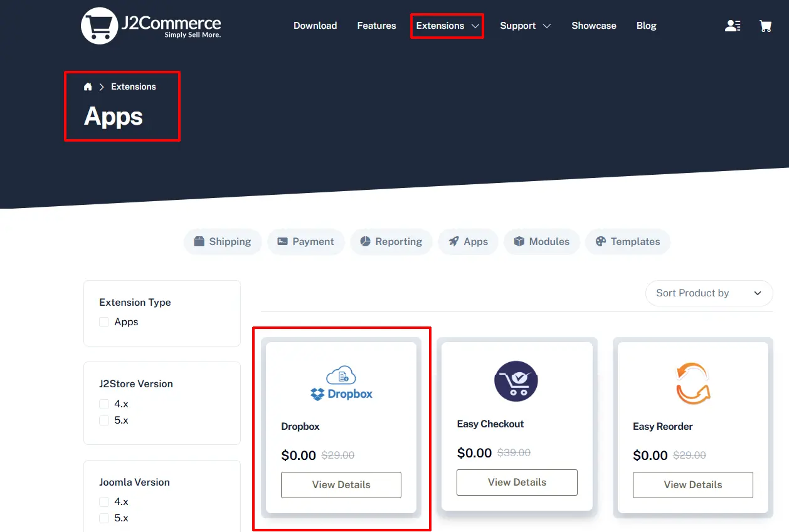789x532 pixels.
Task: Open the Sort Product by dropdown
Action: [709, 293]
